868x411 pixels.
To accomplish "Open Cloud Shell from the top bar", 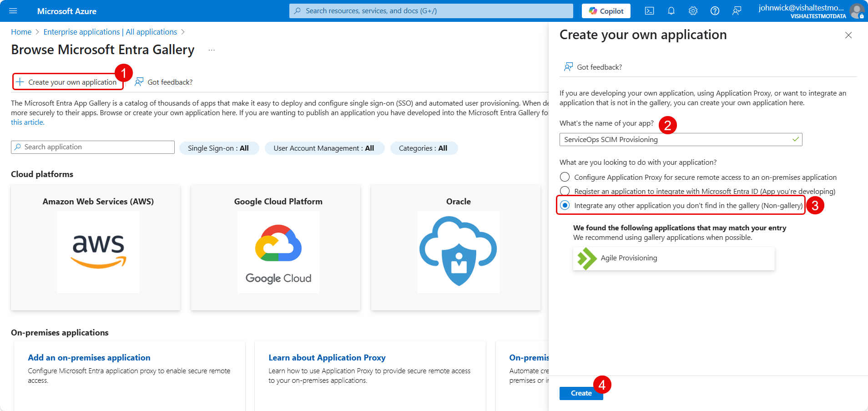I will [649, 11].
